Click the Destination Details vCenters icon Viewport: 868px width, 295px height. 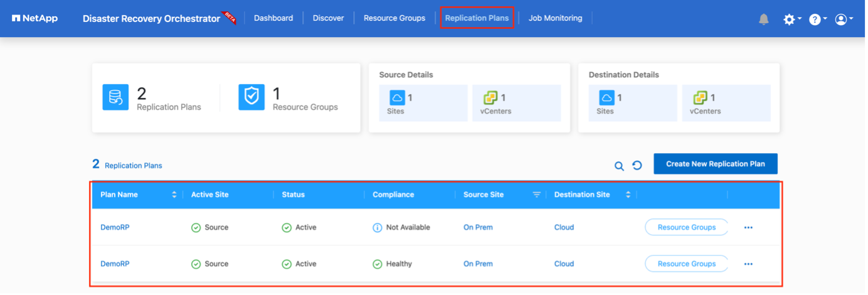(x=700, y=97)
